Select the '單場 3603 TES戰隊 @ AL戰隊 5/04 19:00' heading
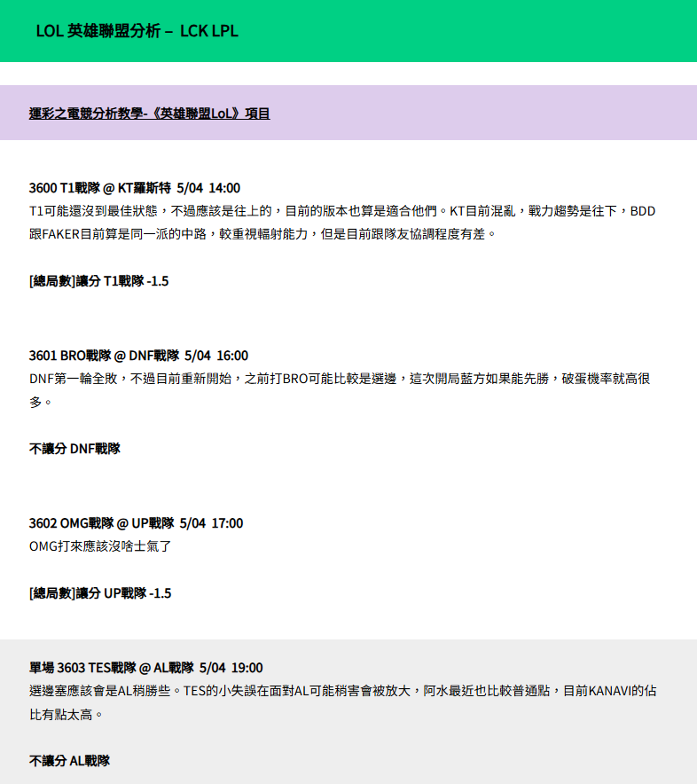 click(146, 668)
